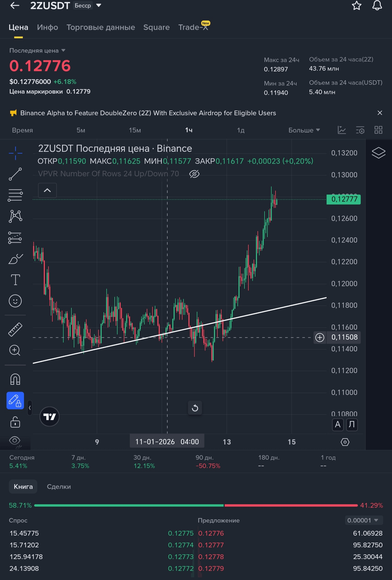Open the Trade-X tab
Screen dimensions: 392x580
pyautogui.click(x=193, y=27)
